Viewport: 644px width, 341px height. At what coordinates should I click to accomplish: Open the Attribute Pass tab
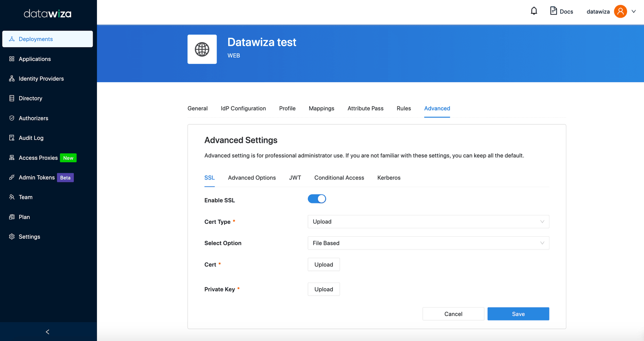pos(365,108)
